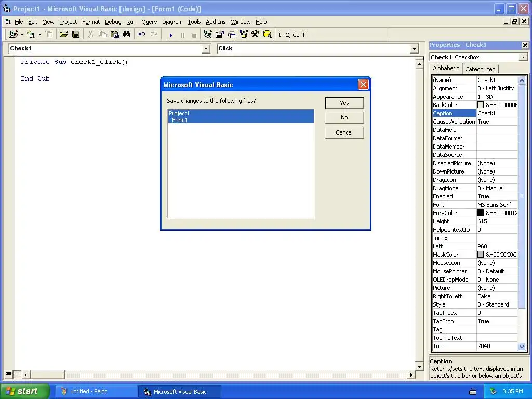Viewport: 532px width, 399px height.
Task: Open the Debug menu
Action: [x=113, y=22]
